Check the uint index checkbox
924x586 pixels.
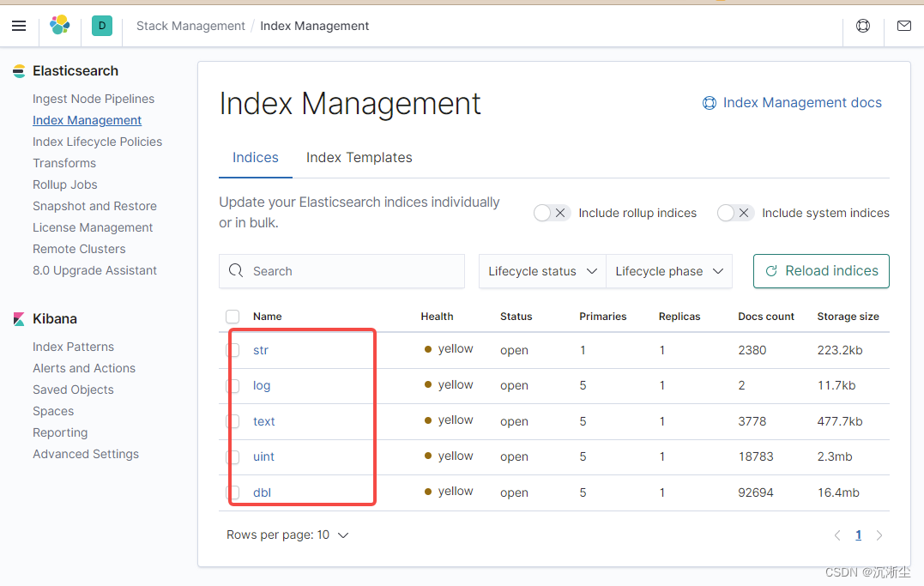click(233, 457)
